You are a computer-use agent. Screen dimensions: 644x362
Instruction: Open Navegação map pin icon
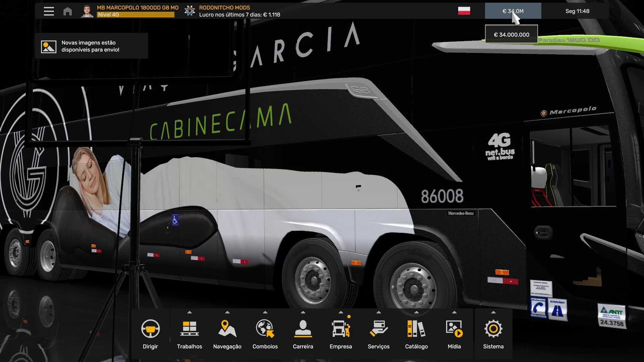[x=227, y=328]
